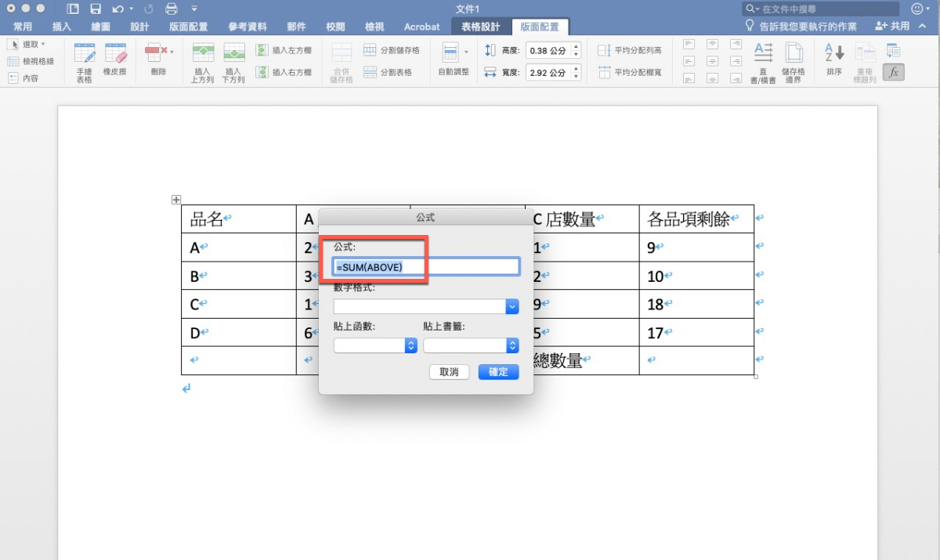
Task: Open the 貼上函數 paste function dropdown
Action: coord(410,345)
